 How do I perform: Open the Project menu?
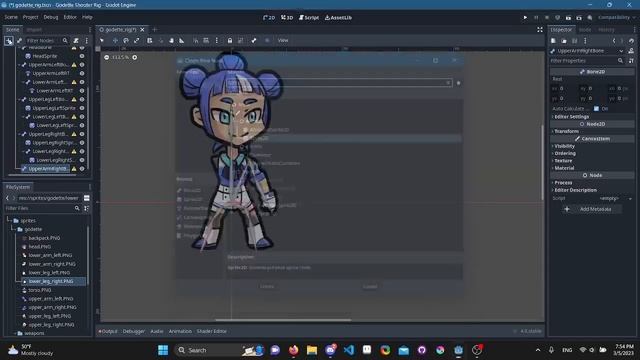click(30, 17)
